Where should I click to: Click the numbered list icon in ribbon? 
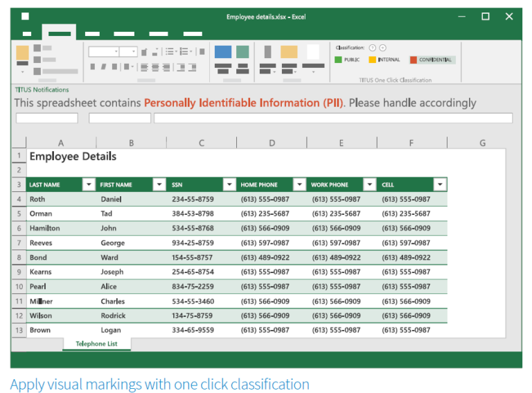coord(184,51)
